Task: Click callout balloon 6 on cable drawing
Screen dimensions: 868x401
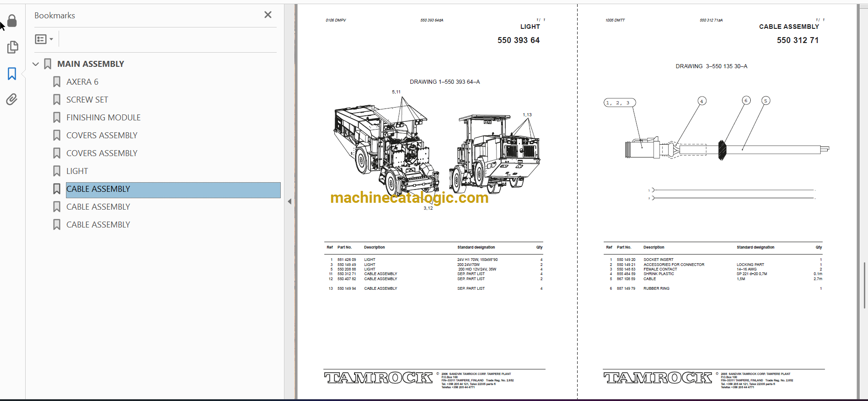Action: coord(746,100)
